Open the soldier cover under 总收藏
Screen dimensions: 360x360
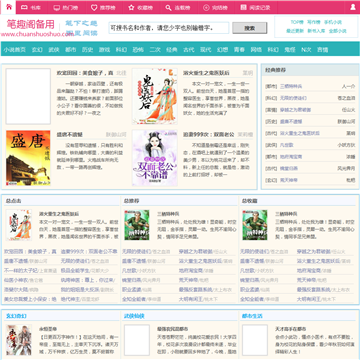[255, 225]
